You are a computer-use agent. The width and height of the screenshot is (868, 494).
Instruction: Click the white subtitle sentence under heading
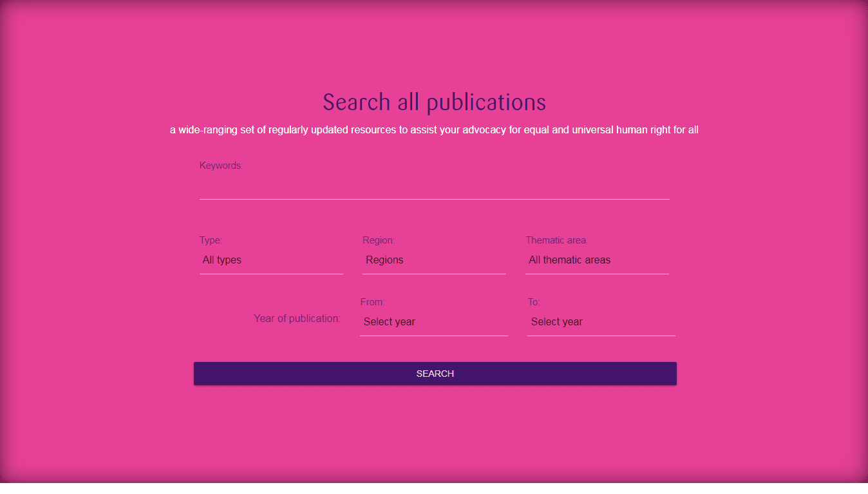(x=434, y=130)
